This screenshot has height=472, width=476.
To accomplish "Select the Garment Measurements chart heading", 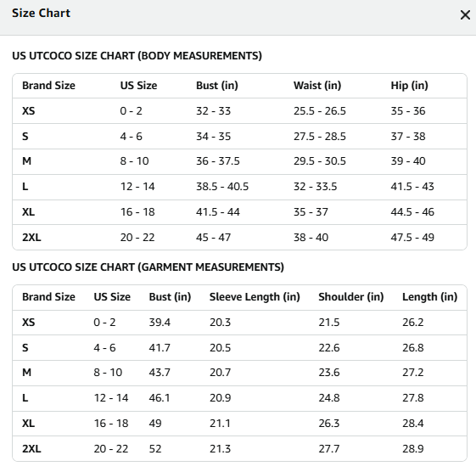I will 148,267.
